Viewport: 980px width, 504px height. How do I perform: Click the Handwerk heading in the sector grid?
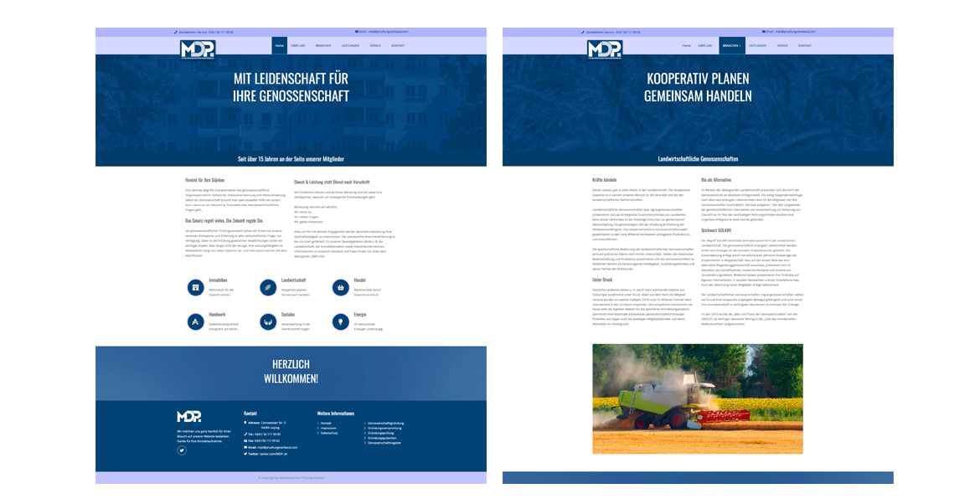pyautogui.click(x=218, y=315)
